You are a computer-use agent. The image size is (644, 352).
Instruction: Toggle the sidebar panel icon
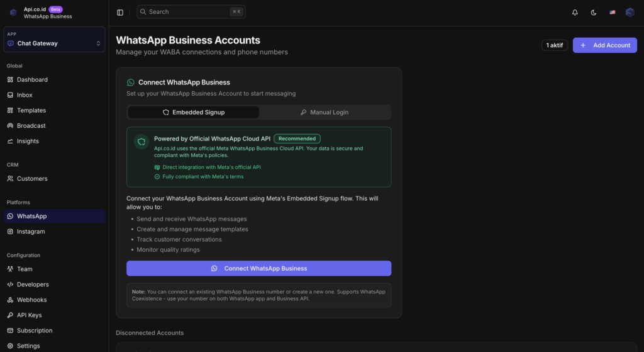[120, 13]
